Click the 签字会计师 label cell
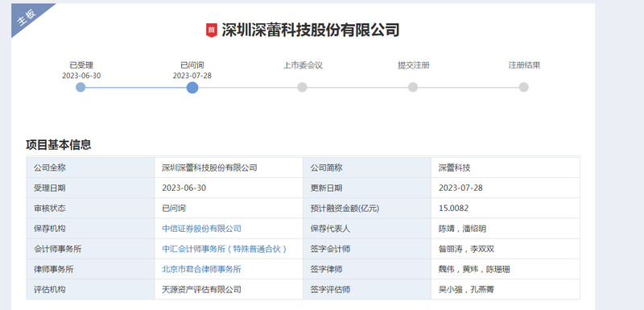The image size is (644, 310). tap(367, 249)
